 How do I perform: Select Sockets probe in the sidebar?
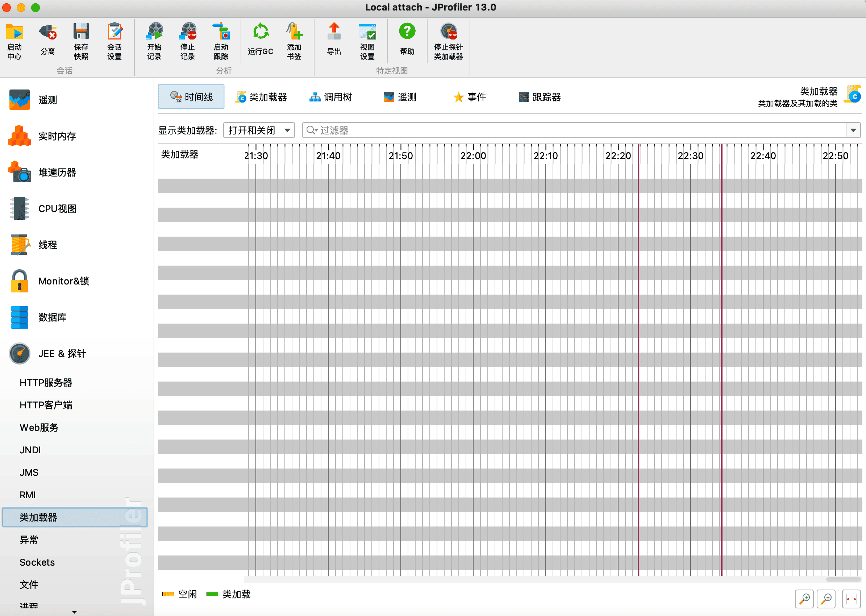coord(37,562)
